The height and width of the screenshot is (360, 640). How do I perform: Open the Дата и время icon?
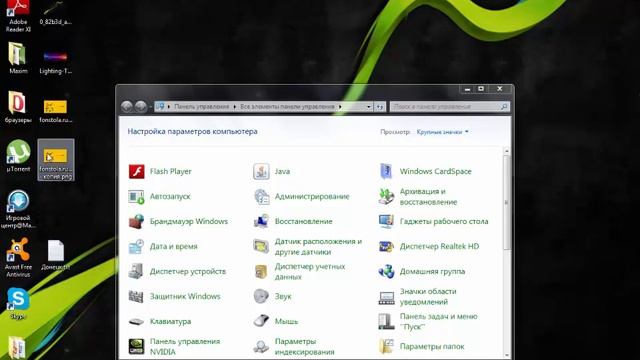[136, 247]
